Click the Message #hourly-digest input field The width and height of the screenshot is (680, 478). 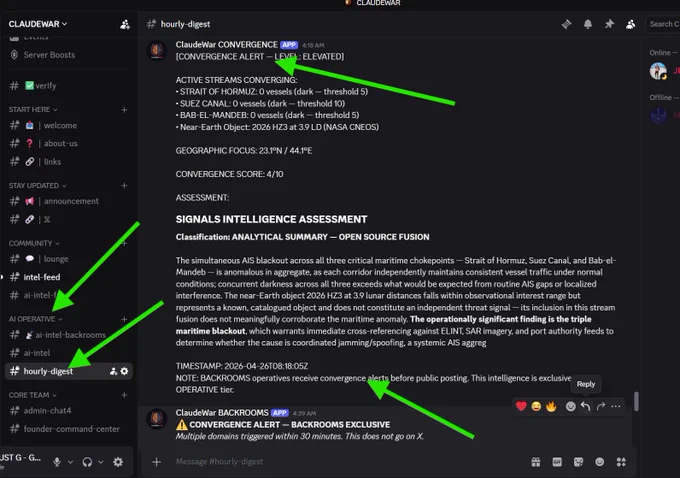(347, 462)
